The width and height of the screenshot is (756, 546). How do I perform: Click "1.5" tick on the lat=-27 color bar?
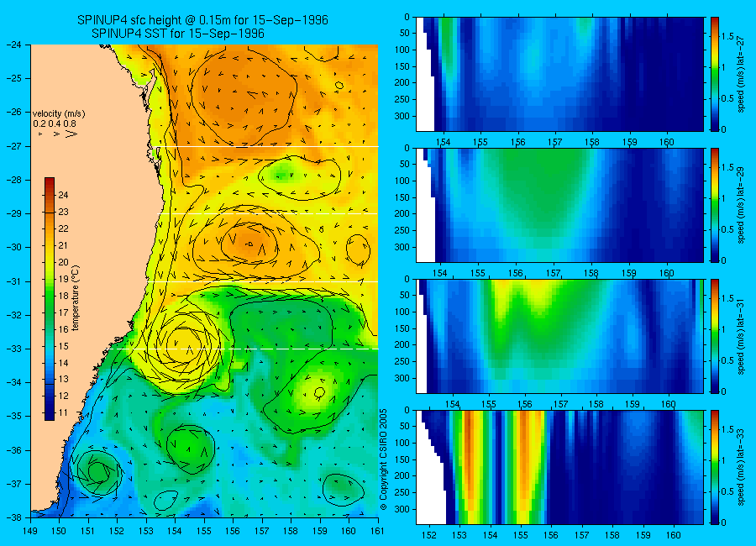click(x=728, y=36)
